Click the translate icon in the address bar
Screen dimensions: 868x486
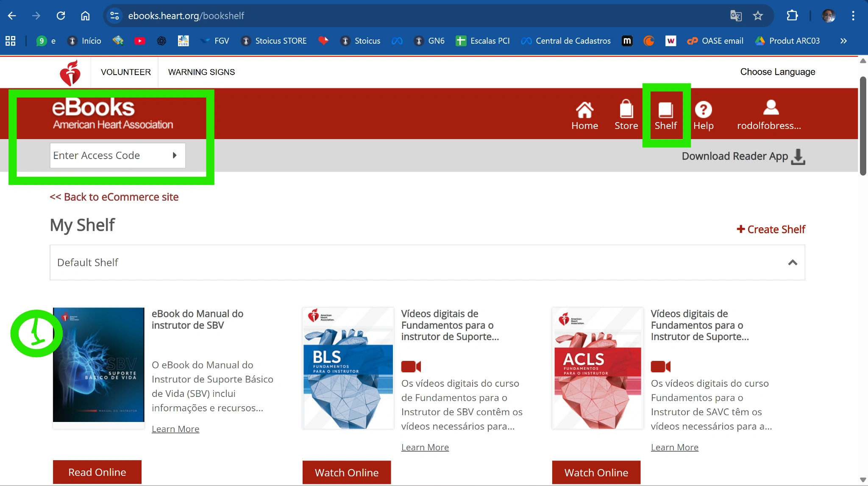point(736,16)
